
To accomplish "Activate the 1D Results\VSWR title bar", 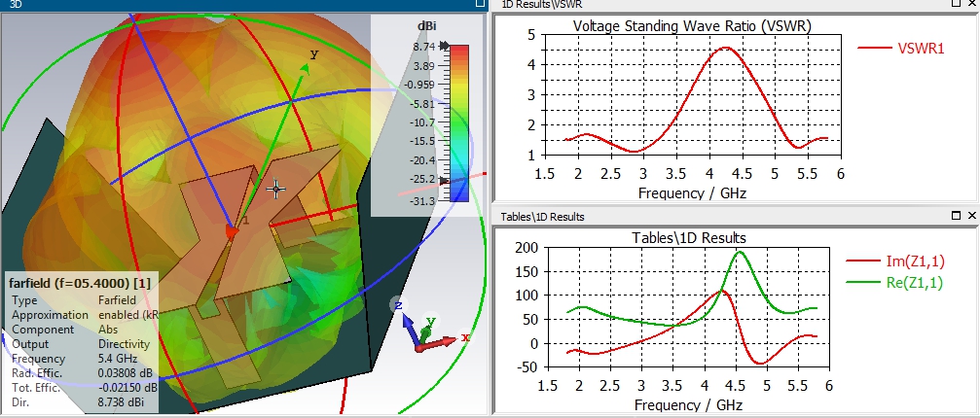I will [719, 4].
